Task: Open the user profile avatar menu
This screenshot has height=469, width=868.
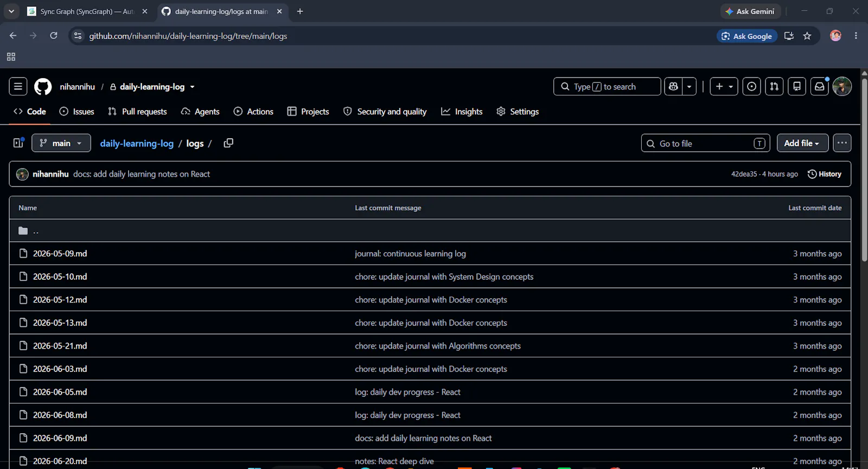Action: point(842,86)
